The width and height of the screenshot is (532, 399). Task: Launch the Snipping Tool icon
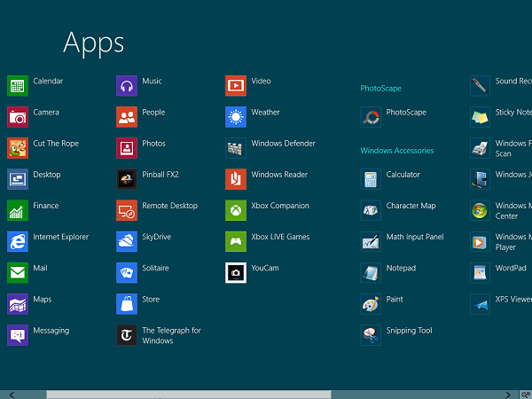point(371,335)
